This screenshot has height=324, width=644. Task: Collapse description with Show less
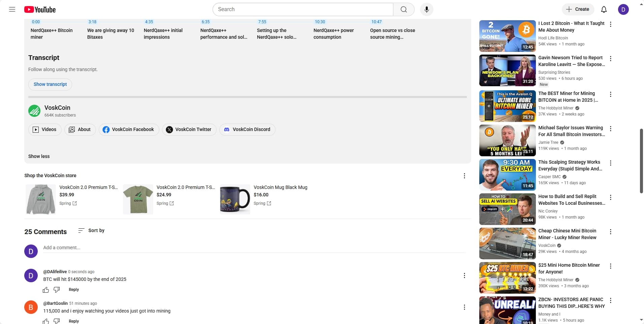[39, 156]
